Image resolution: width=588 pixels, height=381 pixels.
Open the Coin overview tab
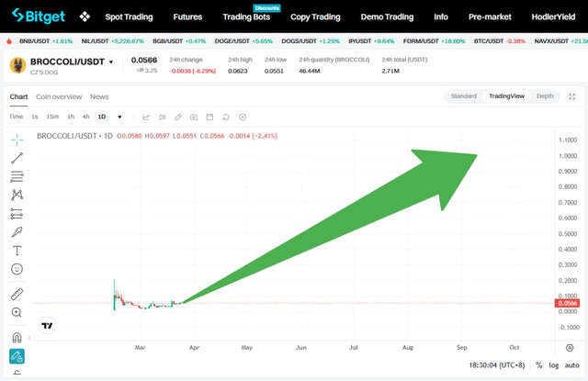(x=59, y=96)
